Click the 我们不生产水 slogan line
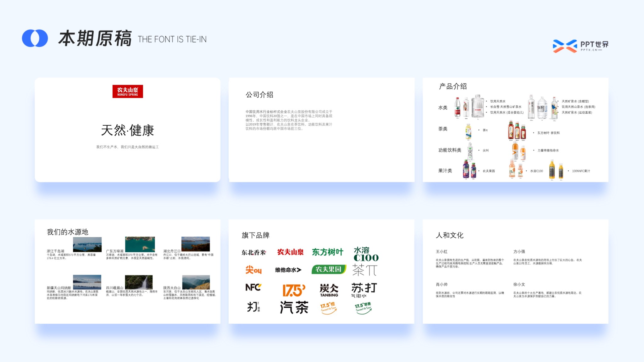 click(128, 147)
